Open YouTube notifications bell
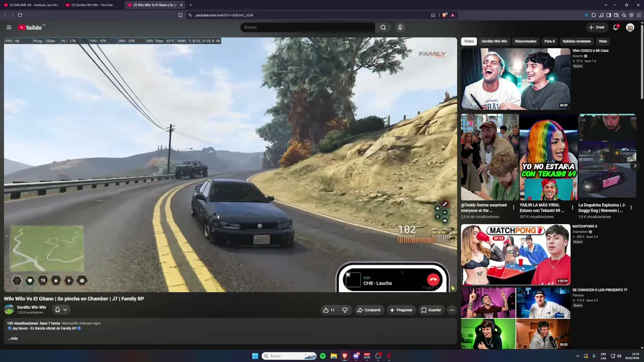 tap(615, 27)
